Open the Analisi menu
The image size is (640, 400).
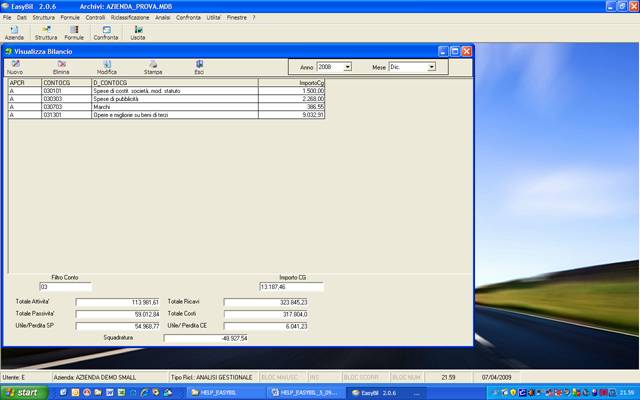click(x=163, y=18)
